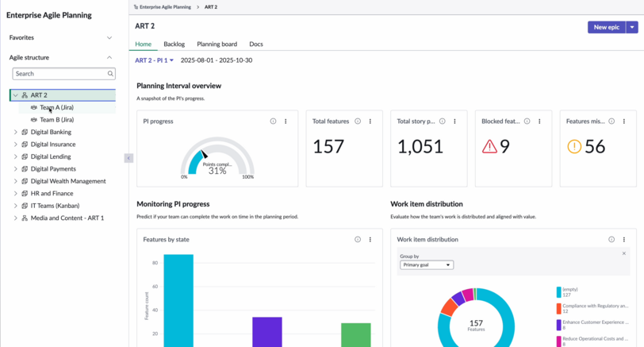Click the green bar in Features chart
The width and height of the screenshot is (644, 347).
tap(356, 334)
